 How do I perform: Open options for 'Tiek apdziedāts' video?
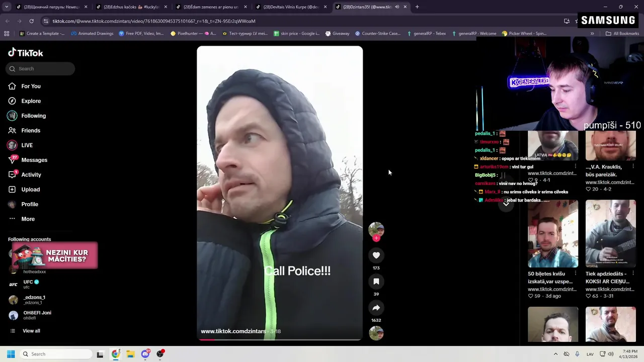[x=633, y=274]
